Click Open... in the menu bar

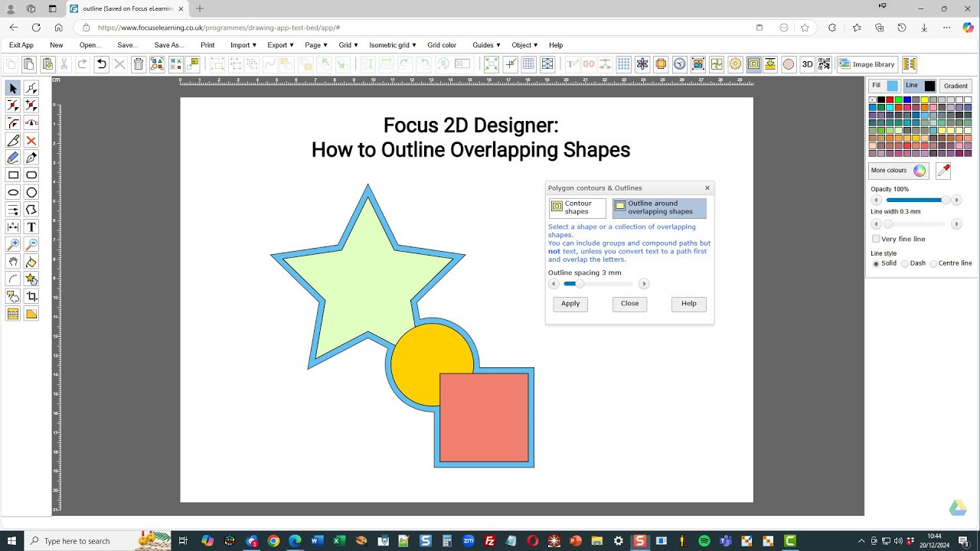click(x=90, y=45)
